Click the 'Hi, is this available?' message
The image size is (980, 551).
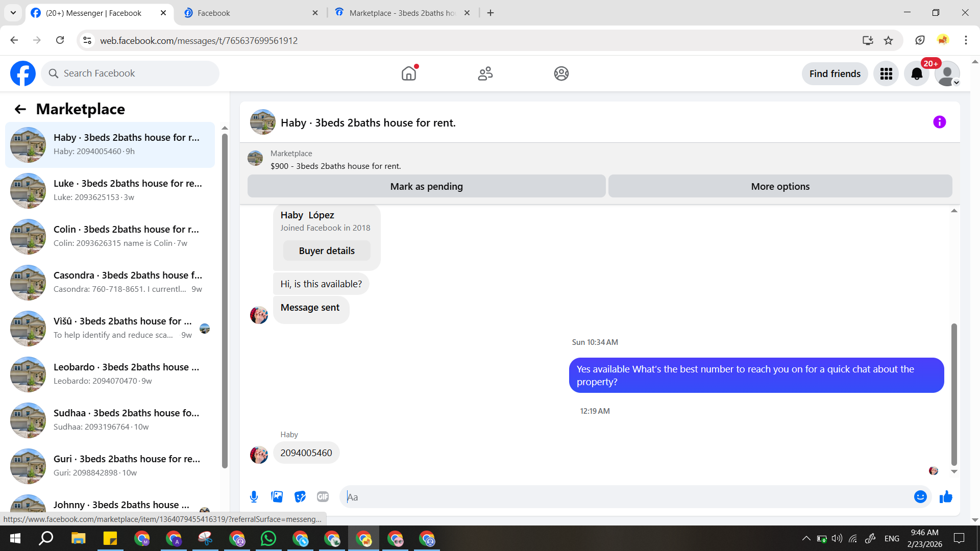321,284
